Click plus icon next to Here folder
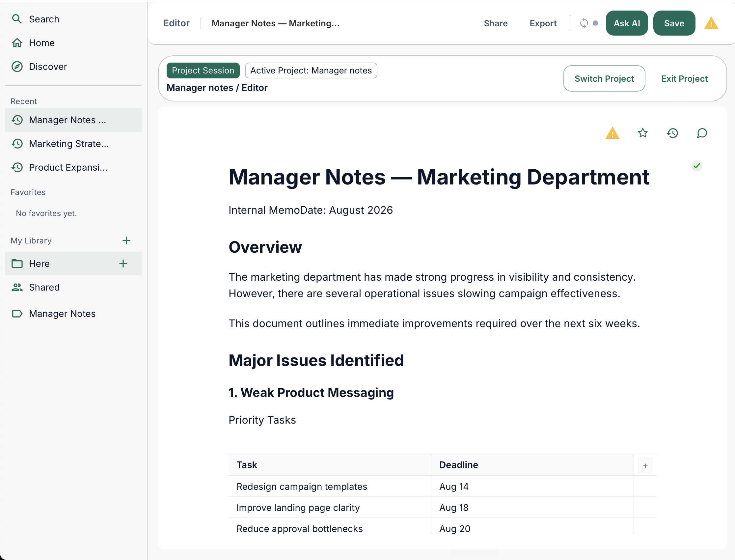The height and width of the screenshot is (560, 735). point(123,263)
